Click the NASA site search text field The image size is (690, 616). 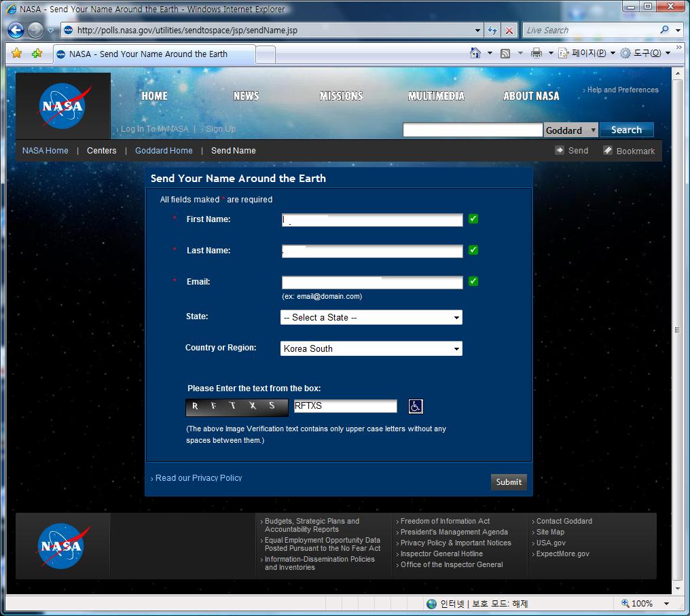[473, 130]
